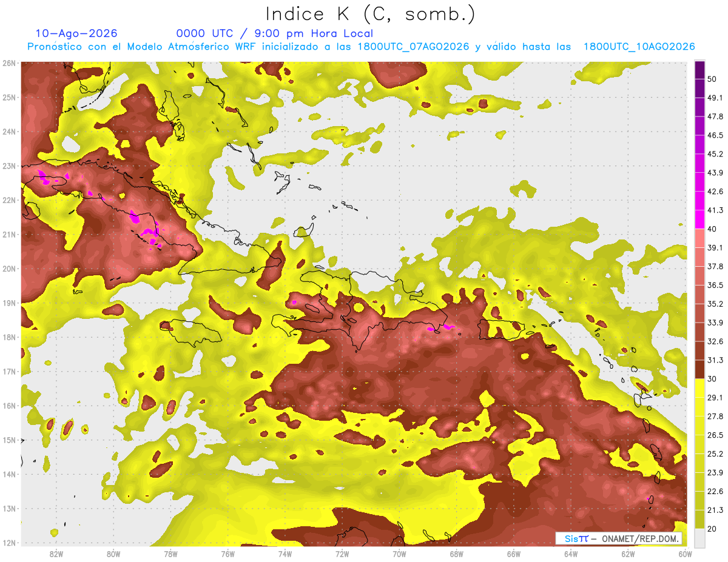Click latitude axis label '21N'

coord(9,235)
